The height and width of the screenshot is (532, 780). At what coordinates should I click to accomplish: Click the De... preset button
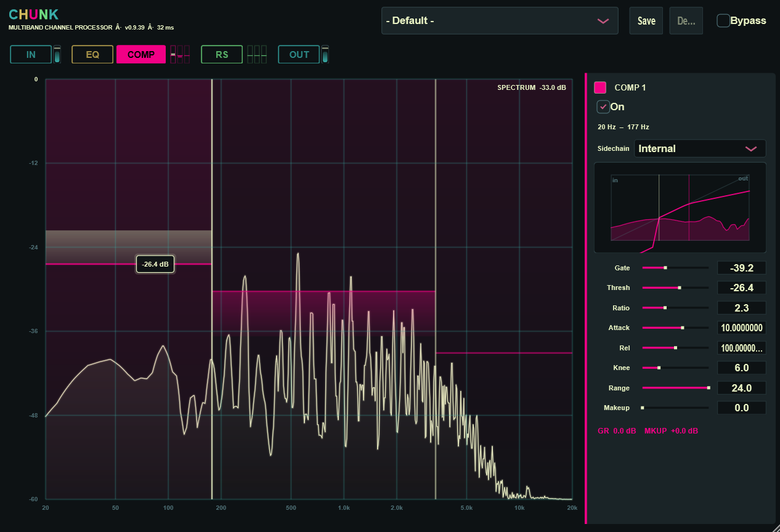pos(686,20)
